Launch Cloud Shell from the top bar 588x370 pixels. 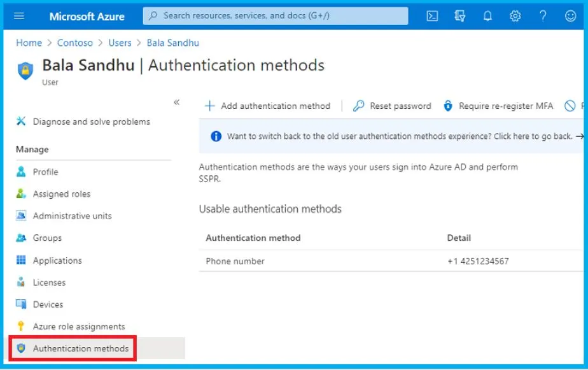point(432,16)
